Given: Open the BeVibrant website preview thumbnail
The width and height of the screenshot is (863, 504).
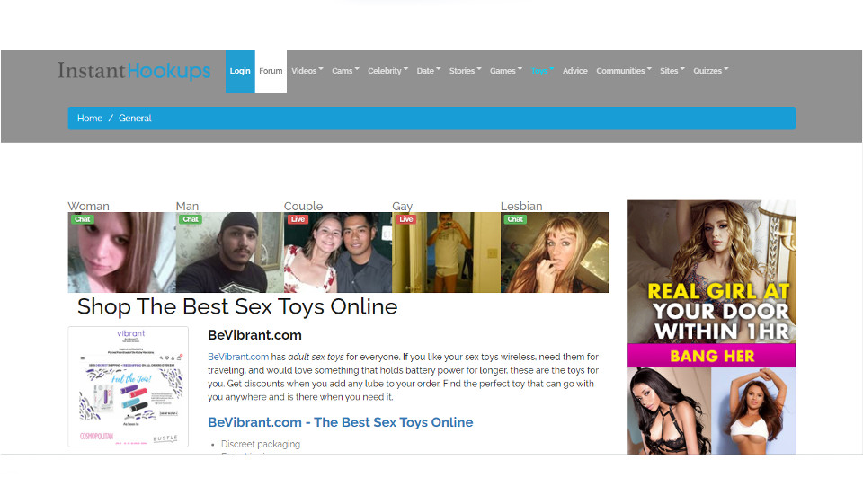Looking at the screenshot, I should point(129,386).
